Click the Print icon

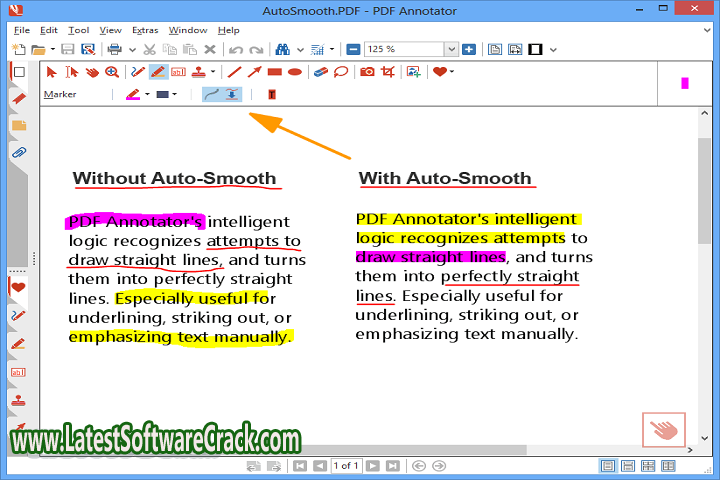point(114,49)
